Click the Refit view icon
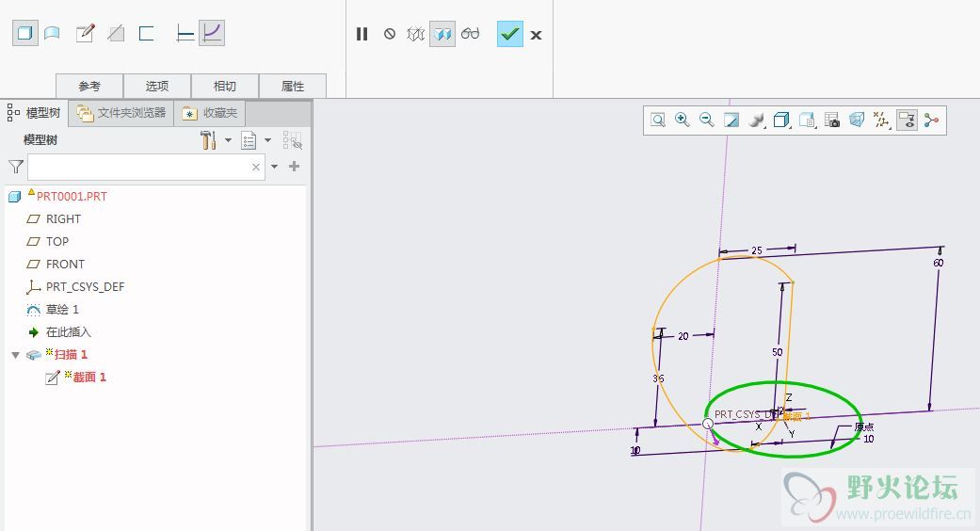980x531 pixels. (x=657, y=120)
